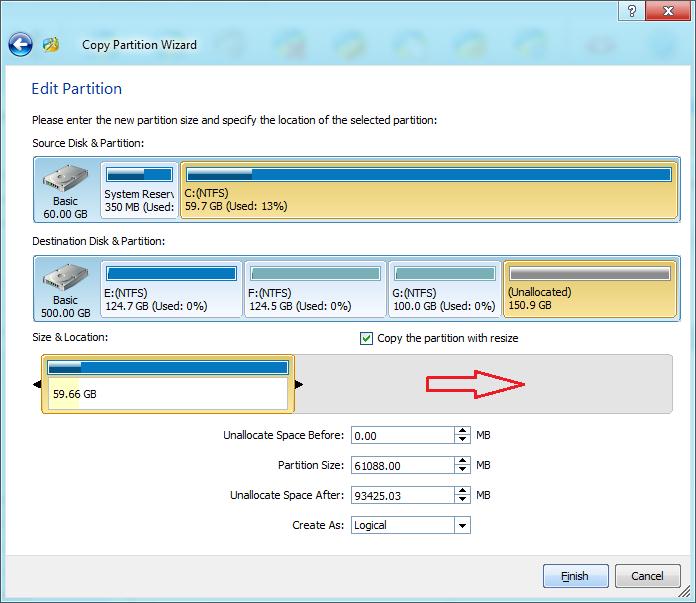Image resolution: width=696 pixels, height=603 pixels.
Task: Select destination partition F:(NTFS) 124.5 GB
Action: click(315, 289)
